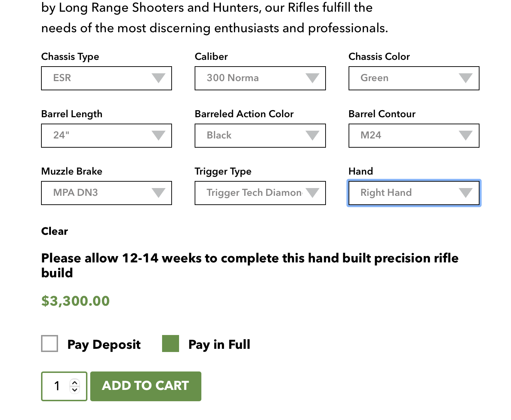Increase quantity with the stepper up arrow
The image size is (511, 420).
tap(74, 382)
